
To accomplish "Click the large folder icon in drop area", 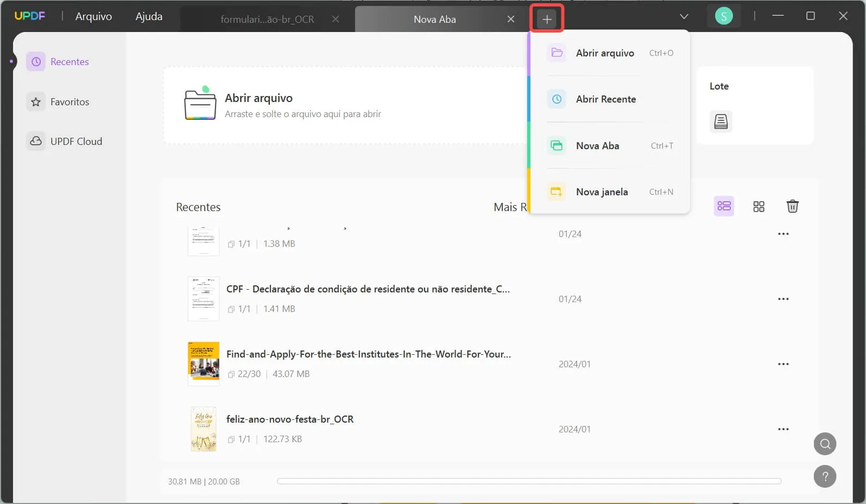I will 200,103.
